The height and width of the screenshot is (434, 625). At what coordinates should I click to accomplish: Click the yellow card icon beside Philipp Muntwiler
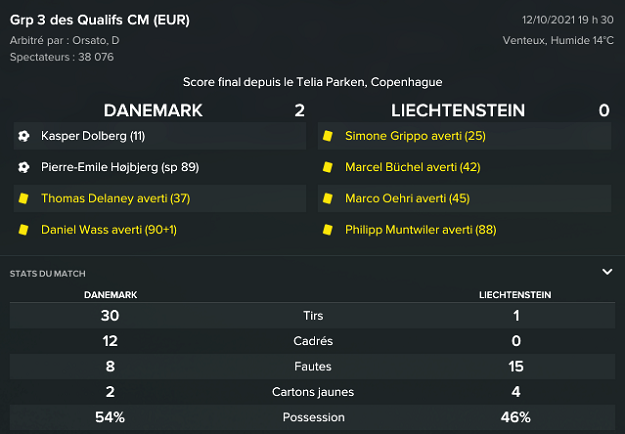click(327, 231)
